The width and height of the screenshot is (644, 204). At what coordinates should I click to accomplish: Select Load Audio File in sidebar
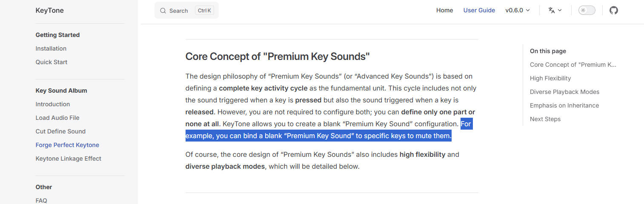coord(57,118)
